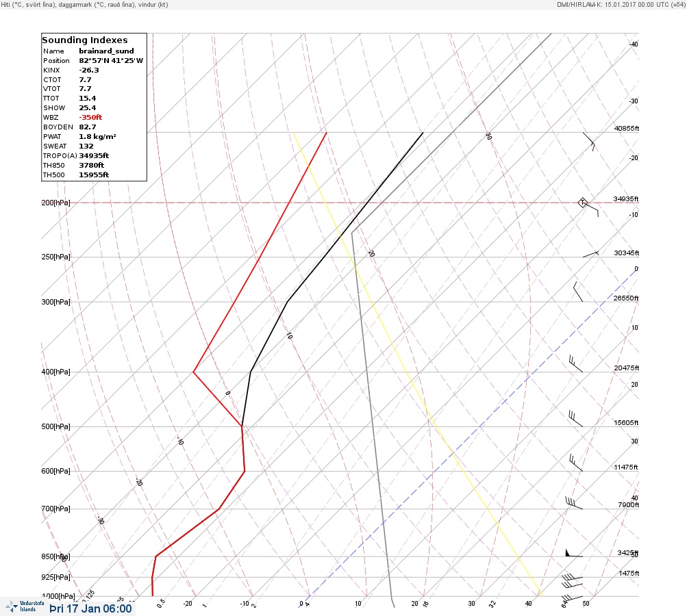687x616 pixels.
Task: Select the KINX value -26.3
Action: [89, 70]
